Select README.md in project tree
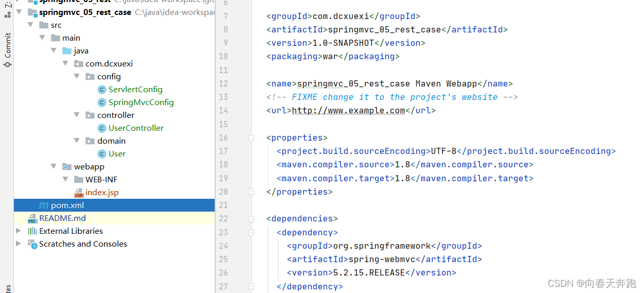644x293 pixels. tap(62, 218)
